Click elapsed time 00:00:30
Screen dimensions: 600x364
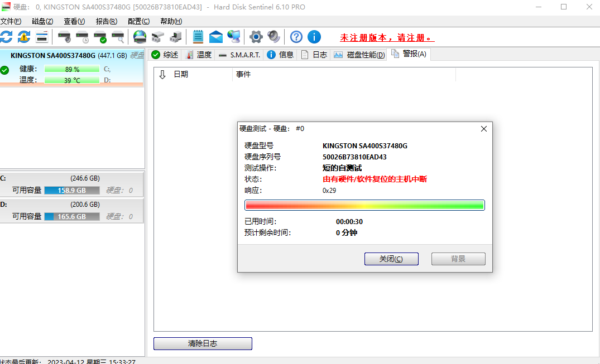pyautogui.click(x=349, y=222)
